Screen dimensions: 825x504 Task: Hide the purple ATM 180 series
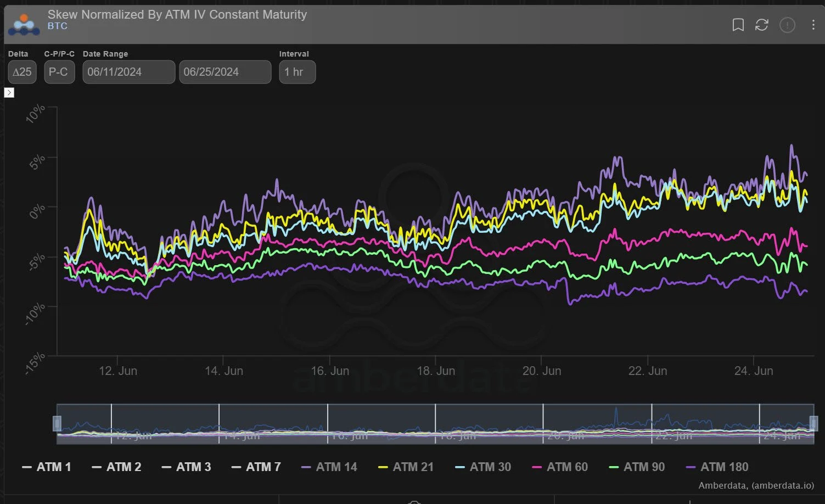717,467
